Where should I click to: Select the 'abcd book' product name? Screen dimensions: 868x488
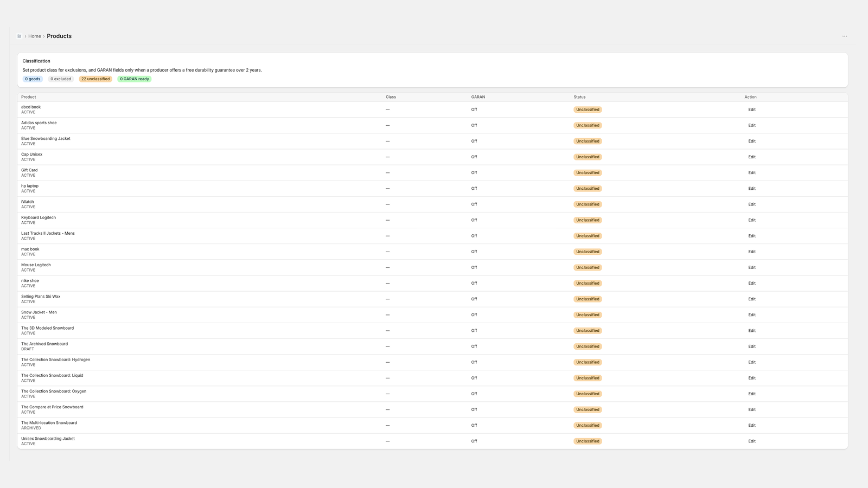coord(31,107)
